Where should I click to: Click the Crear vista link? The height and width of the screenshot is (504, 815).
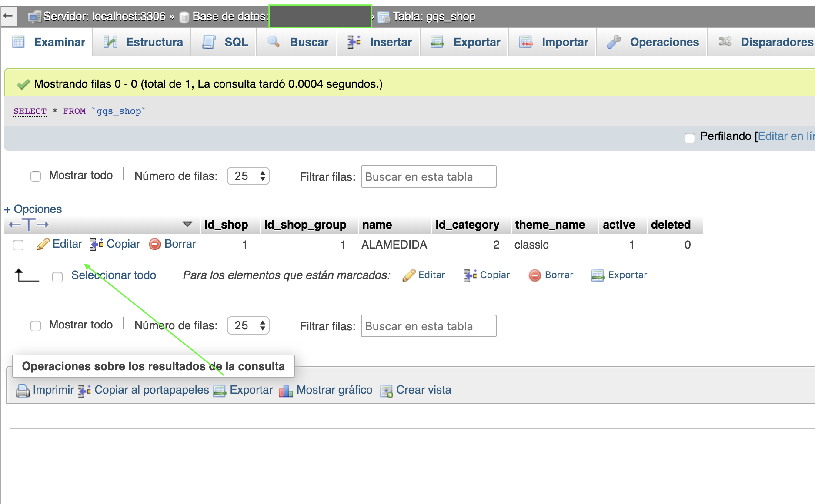point(424,390)
